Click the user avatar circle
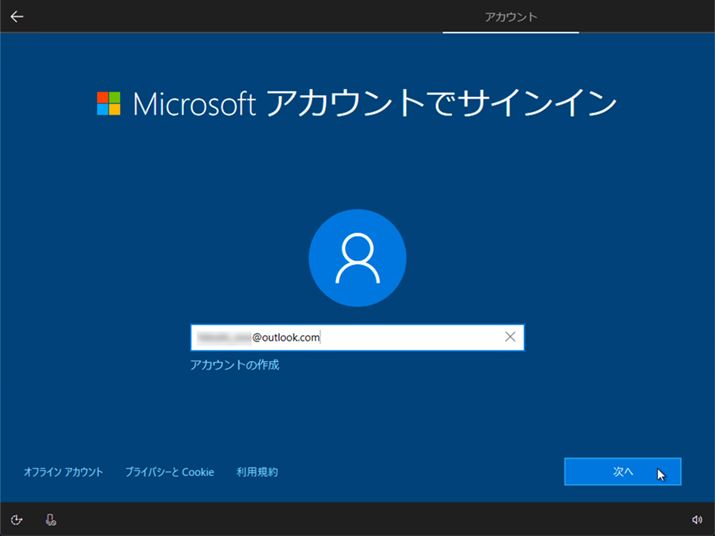Image resolution: width=715 pixels, height=536 pixels. click(x=358, y=258)
